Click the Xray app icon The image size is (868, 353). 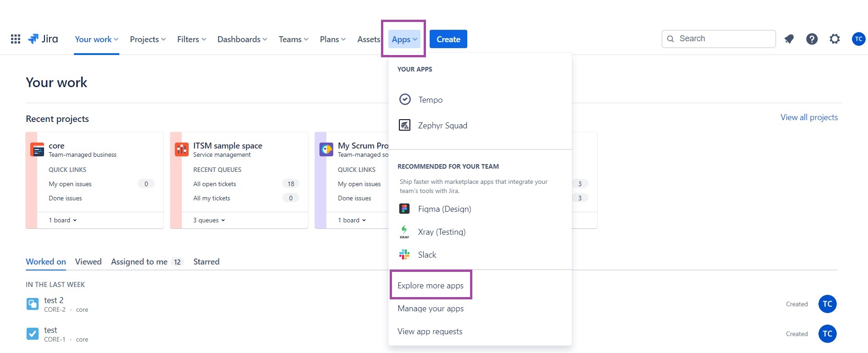tap(404, 232)
